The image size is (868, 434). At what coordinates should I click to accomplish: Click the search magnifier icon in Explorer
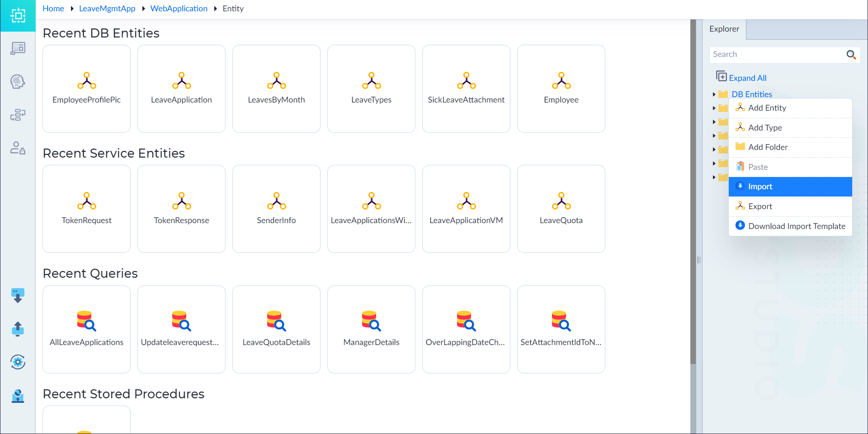pyautogui.click(x=851, y=55)
